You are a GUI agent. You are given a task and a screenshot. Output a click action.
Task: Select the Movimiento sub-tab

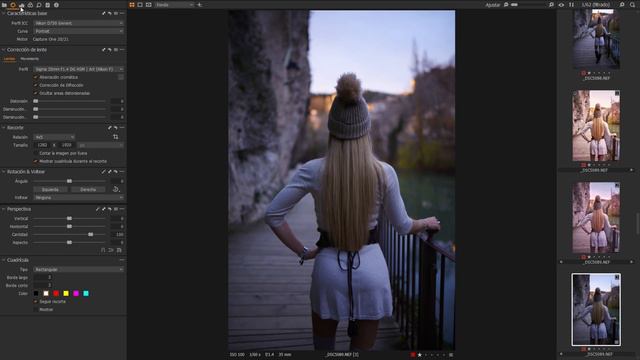[29, 59]
